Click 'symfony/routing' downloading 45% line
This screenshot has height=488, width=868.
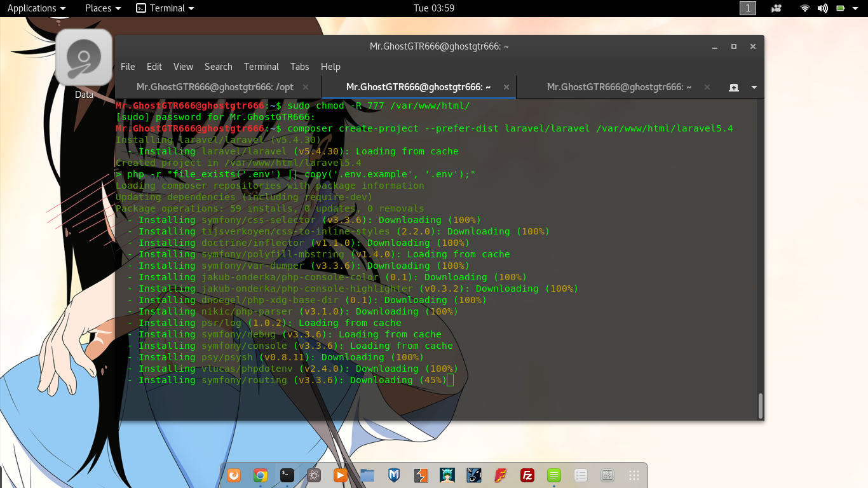[287, 380]
